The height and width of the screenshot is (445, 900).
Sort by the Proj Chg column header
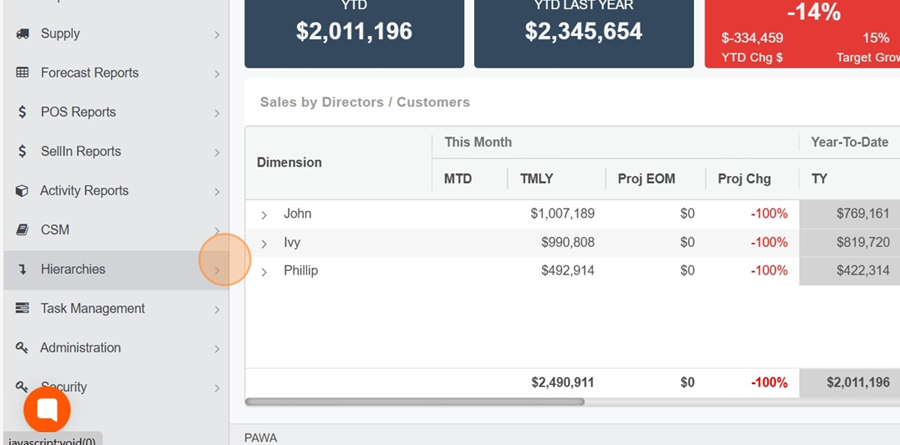[x=744, y=179]
